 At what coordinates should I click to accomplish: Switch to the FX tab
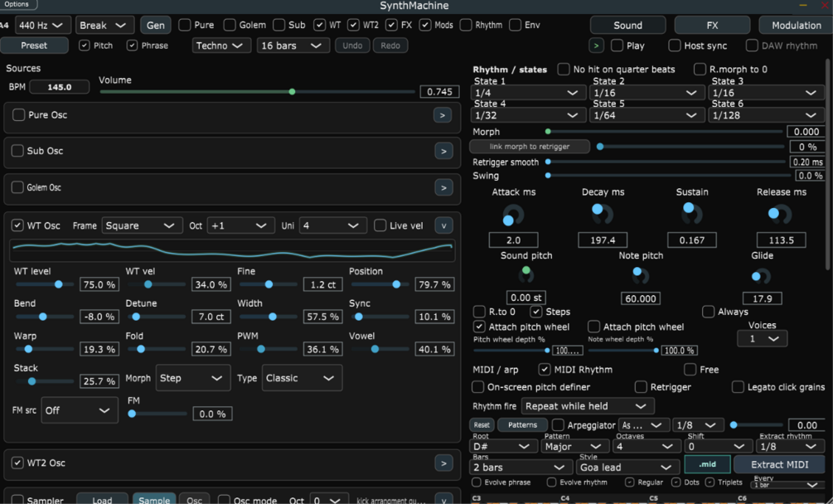click(712, 25)
